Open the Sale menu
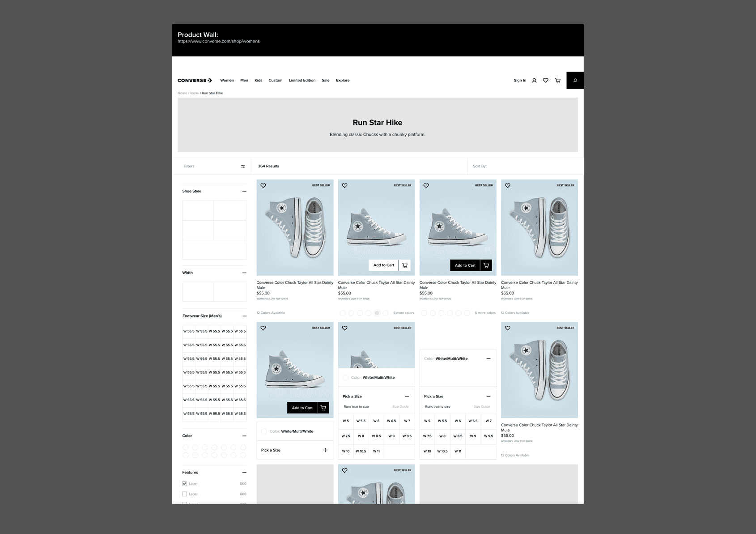This screenshot has width=756, height=534. tap(326, 81)
